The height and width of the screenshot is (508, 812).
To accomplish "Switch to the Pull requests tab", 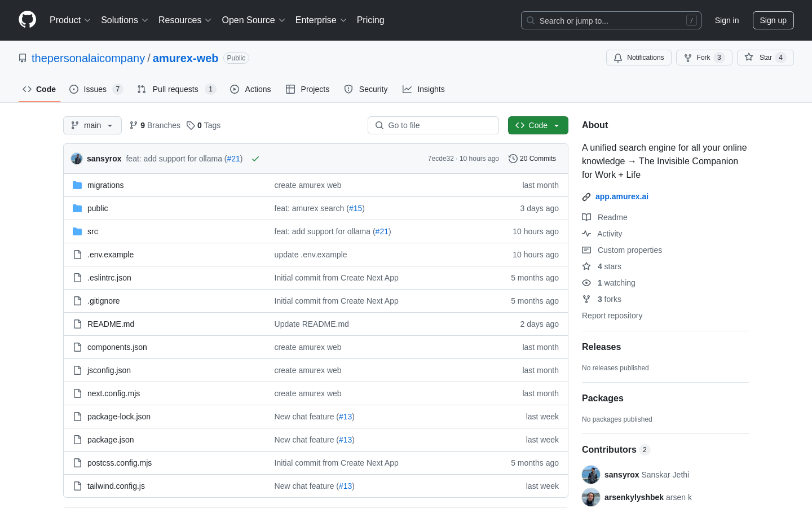I will (x=176, y=89).
